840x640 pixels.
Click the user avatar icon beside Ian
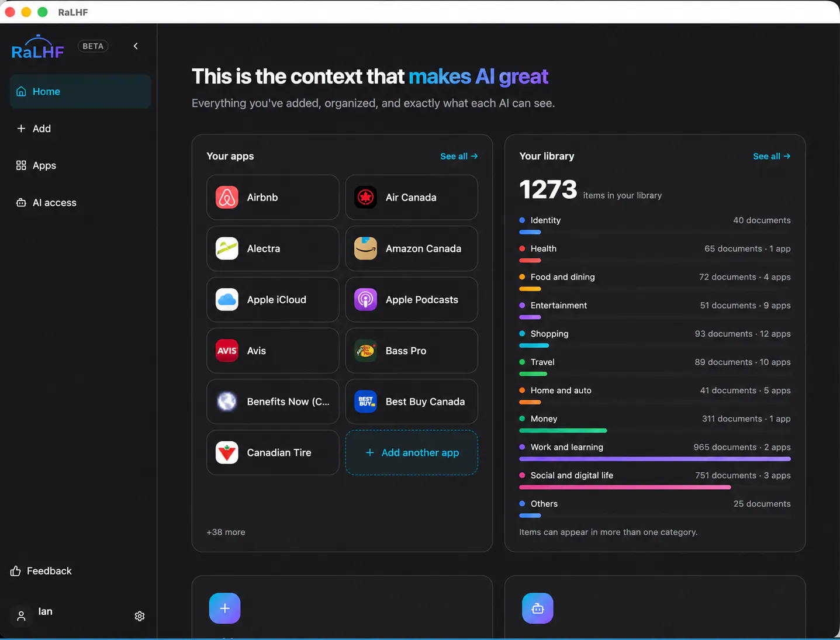(21, 616)
